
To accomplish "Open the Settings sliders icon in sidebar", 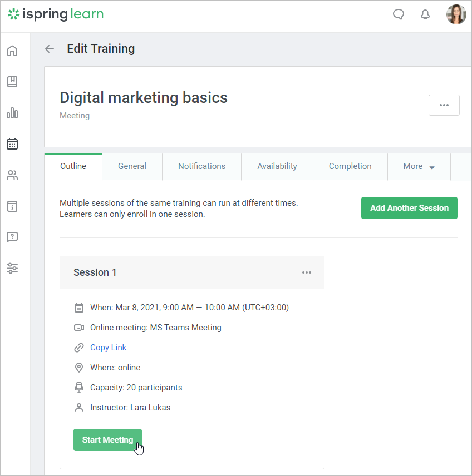I will pyautogui.click(x=12, y=269).
